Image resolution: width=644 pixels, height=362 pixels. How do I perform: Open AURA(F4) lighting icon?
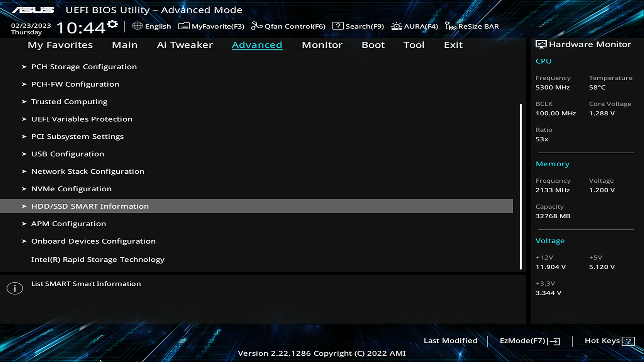pos(396,26)
